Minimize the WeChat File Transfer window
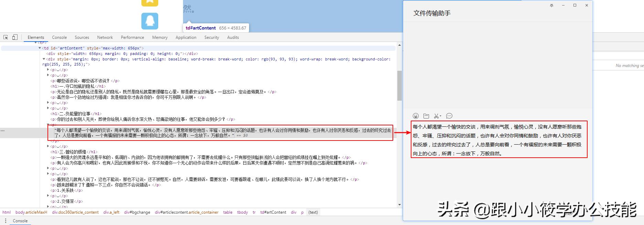 pyautogui.click(x=563, y=5)
